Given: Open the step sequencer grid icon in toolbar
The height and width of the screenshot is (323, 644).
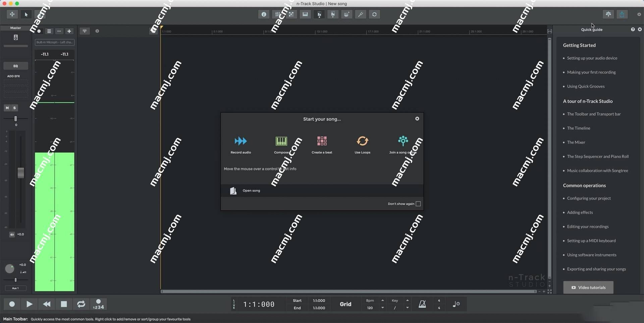Looking at the screenshot, I should point(291,14).
